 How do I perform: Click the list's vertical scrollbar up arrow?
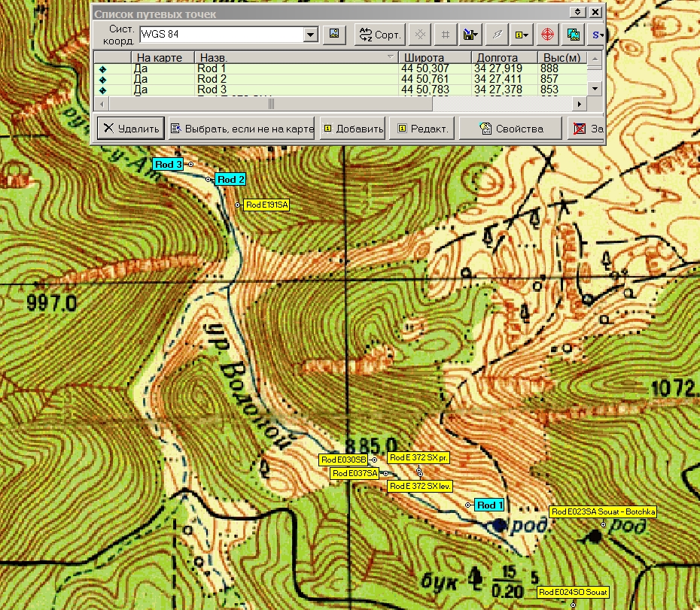(x=595, y=59)
